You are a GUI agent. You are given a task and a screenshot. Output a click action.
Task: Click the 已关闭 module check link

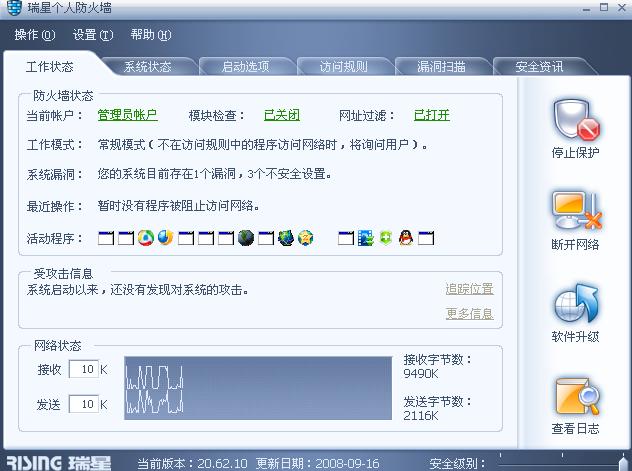coord(282,115)
